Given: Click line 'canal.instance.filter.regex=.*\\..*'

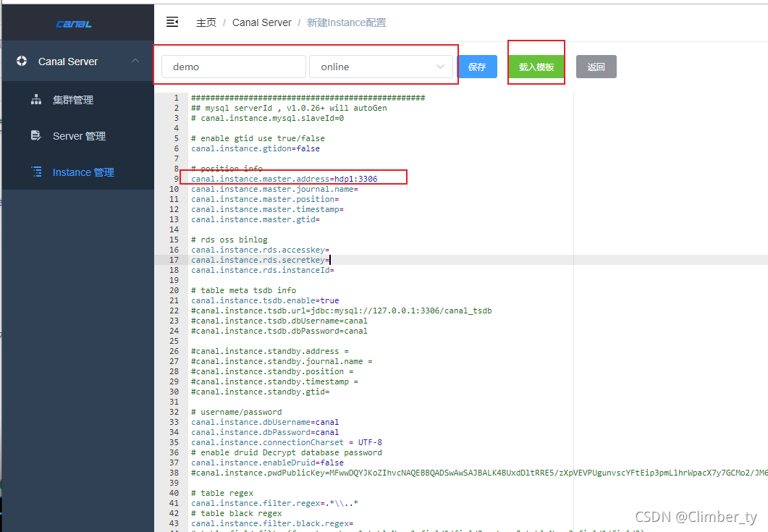Looking at the screenshot, I should pyautogui.click(x=274, y=503).
